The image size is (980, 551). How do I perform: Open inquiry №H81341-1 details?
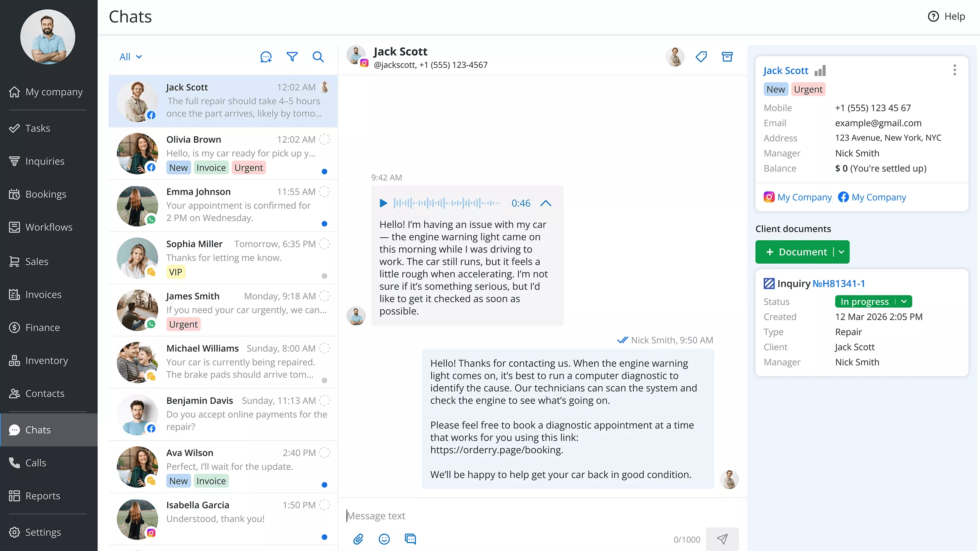click(838, 284)
